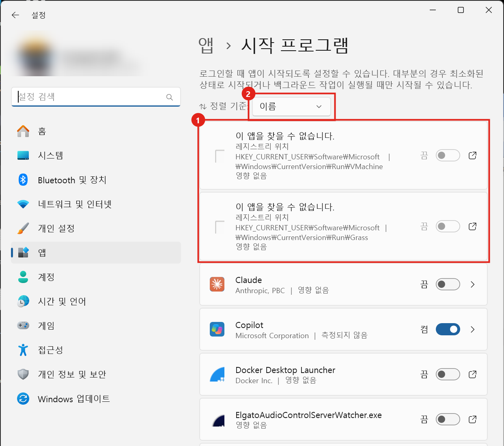This screenshot has height=446, width=504.
Task: Click the person icon for 계정
Action: 23,277
